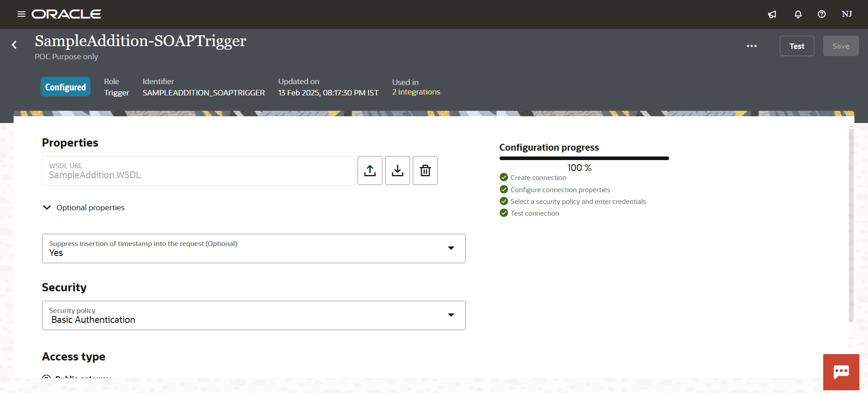The image size is (868, 393).
Task: Click the Create connection checkmark icon
Action: tap(504, 177)
